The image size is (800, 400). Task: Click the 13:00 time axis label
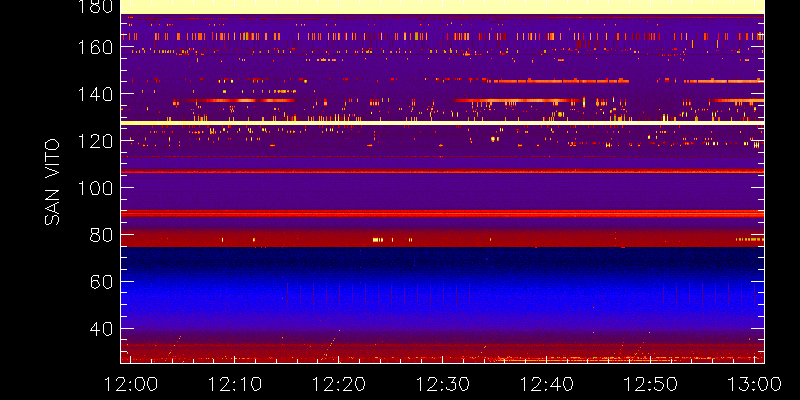pyautogui.click(x=754, y=384)
